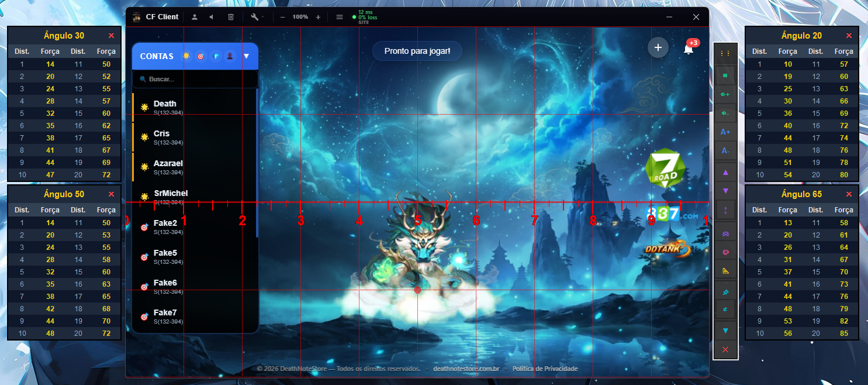Open notifications bell with +3 badge
The width and height of the screenshot is (868, 385).
(689, 48)
